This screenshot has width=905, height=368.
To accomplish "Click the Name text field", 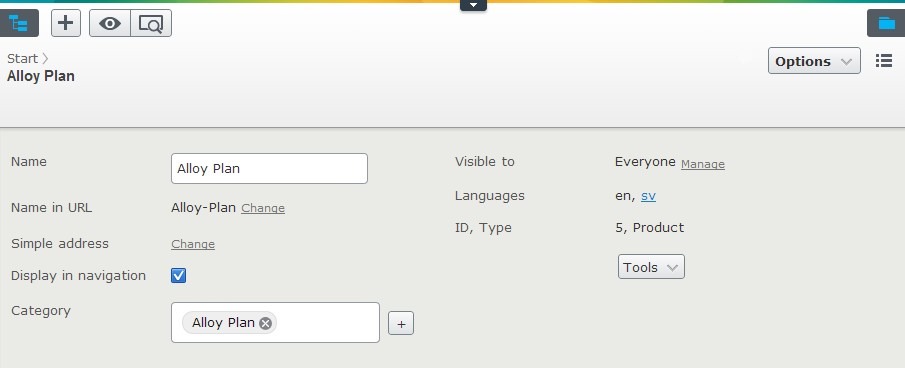I will click(x=270, y=168).
